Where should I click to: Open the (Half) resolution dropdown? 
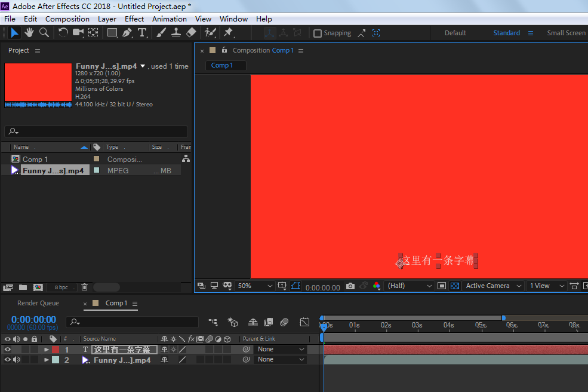(x=410, y=286)
